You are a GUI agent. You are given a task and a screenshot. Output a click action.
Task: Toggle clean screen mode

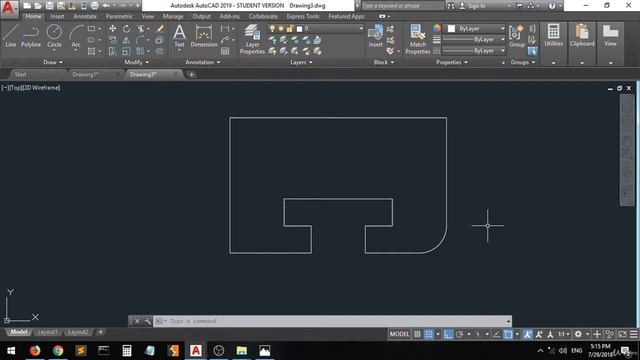(622, 334)
